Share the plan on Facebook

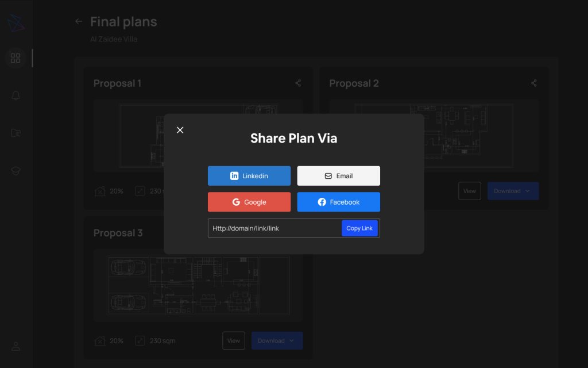pos(338,202)
